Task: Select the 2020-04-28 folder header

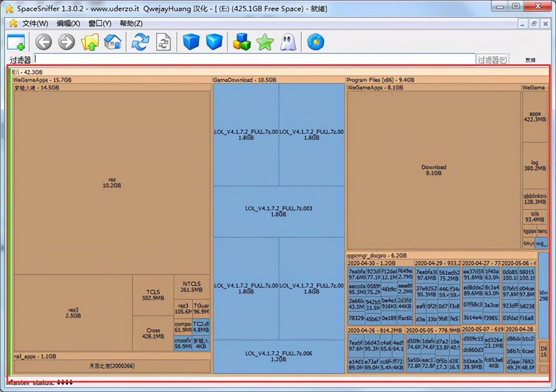Action: pyautogui.click(x=520, y=329)
